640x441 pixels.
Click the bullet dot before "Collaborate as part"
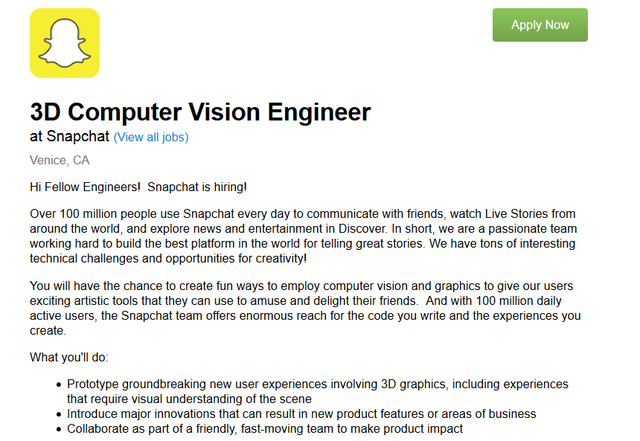[55, 429]
